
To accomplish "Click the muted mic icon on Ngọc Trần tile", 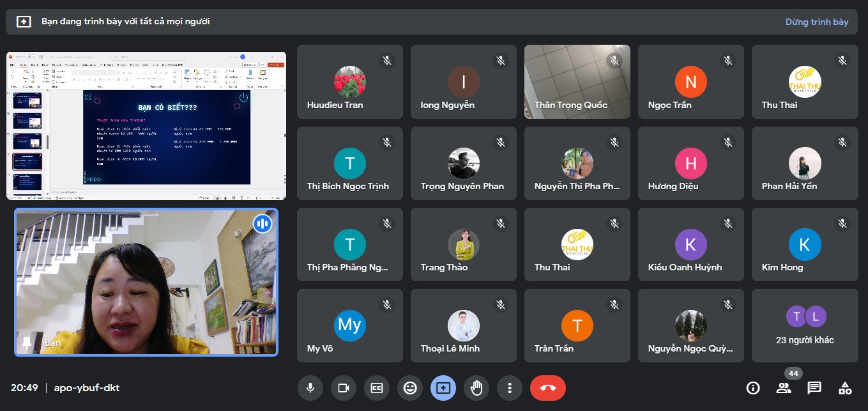I will click(728, 61).
